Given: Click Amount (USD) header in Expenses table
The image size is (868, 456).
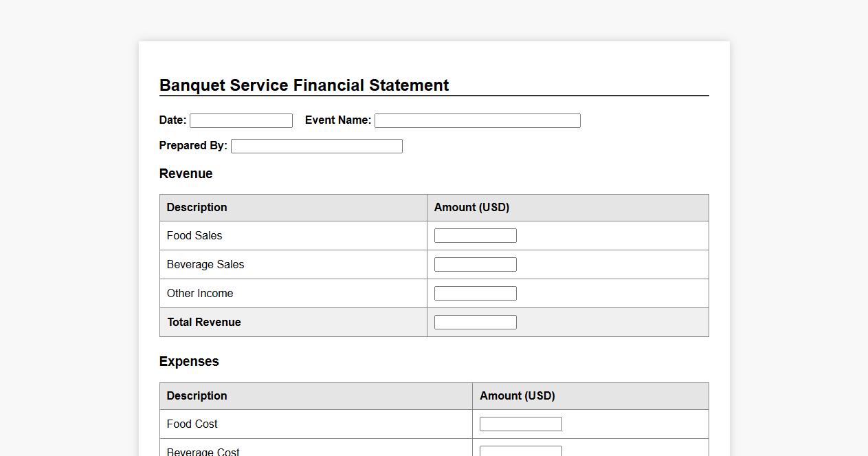Looking at the screenshot, I should tap(517, 396).
